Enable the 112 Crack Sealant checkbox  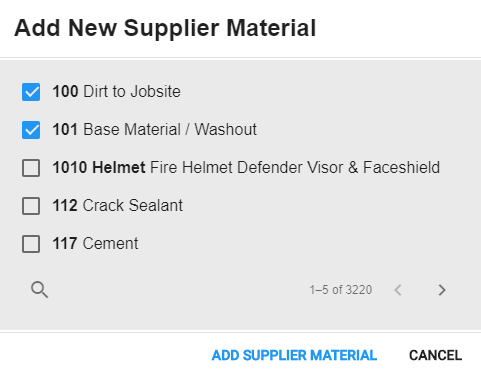(31, 206)
